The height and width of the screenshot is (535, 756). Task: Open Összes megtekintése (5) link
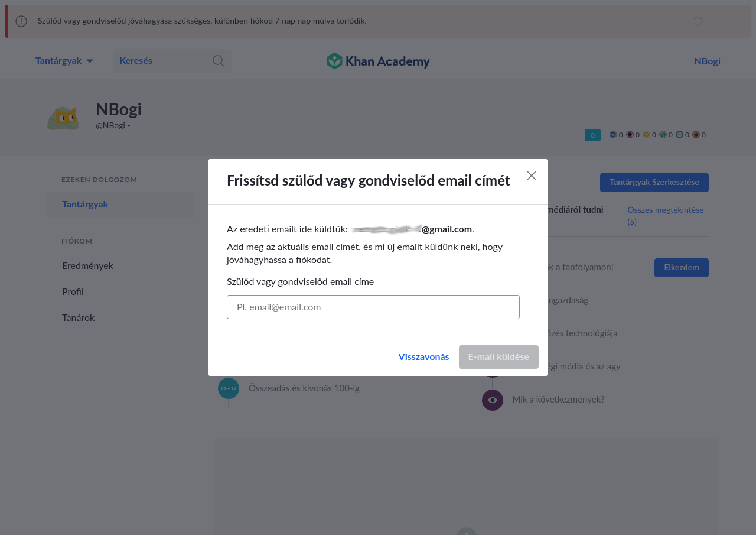[666, 216]
